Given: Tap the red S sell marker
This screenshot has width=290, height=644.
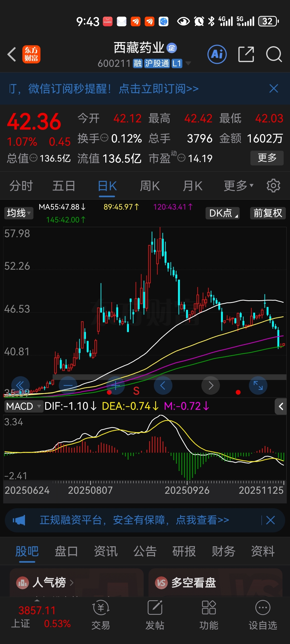Looking at the screenshot, I should tap(136, 391).
